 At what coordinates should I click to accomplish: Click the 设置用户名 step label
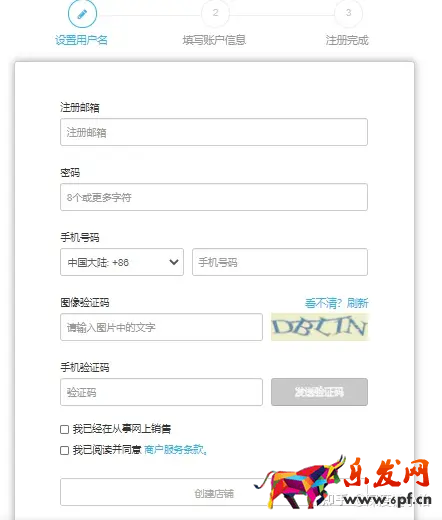point(81,40)
